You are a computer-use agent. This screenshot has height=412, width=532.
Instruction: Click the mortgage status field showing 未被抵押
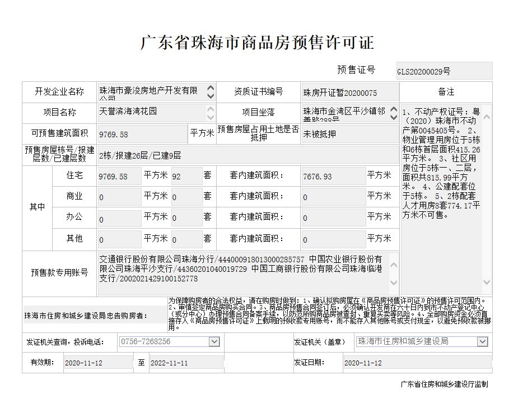[x=349, y=134]
